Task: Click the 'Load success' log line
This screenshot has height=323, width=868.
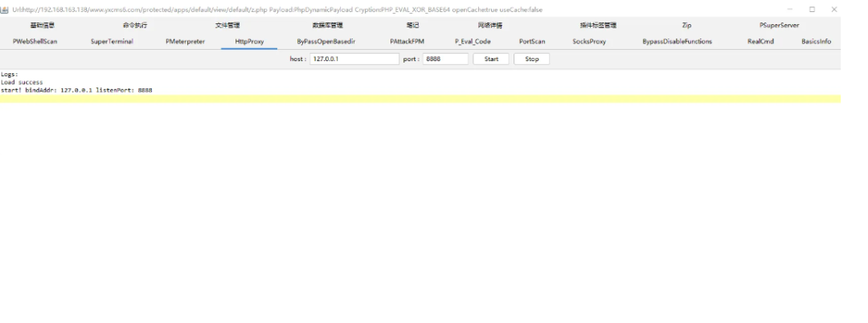Action: click(22, 83)
